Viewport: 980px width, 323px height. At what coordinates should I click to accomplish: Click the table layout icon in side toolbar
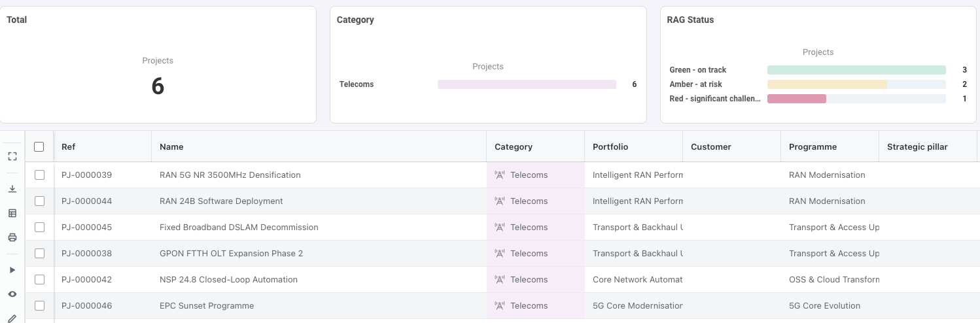coord(12,213)
